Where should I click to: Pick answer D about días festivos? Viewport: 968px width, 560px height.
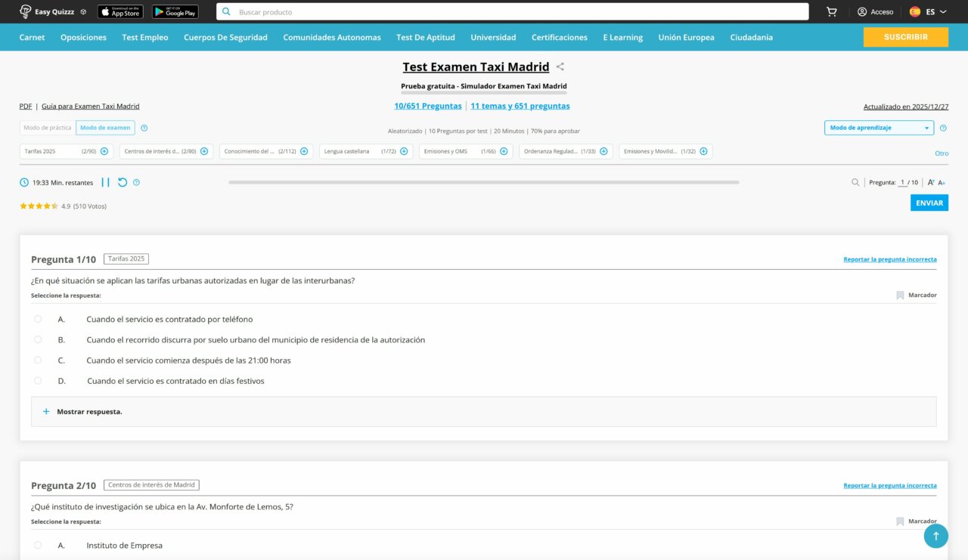coord(38,381)
